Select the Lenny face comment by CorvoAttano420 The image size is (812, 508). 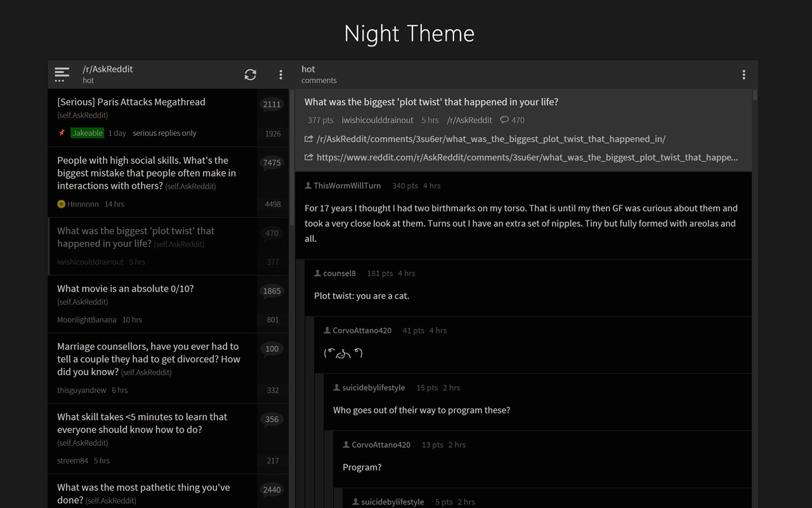[343, 353]
